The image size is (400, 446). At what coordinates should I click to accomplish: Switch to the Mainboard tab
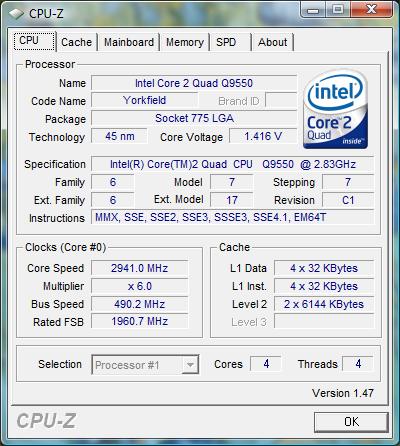(x=129, y=42)
